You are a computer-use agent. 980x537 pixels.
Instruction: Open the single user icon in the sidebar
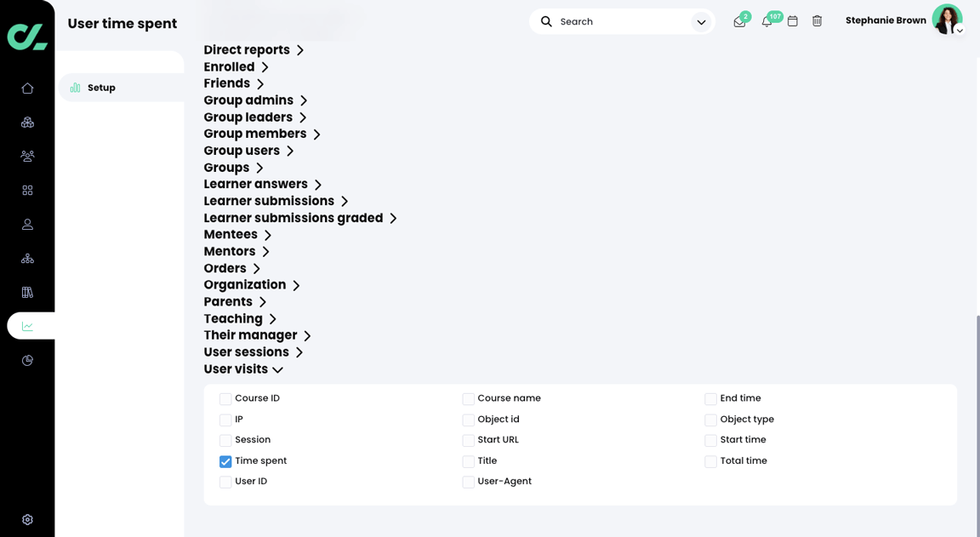click(27, 225)
